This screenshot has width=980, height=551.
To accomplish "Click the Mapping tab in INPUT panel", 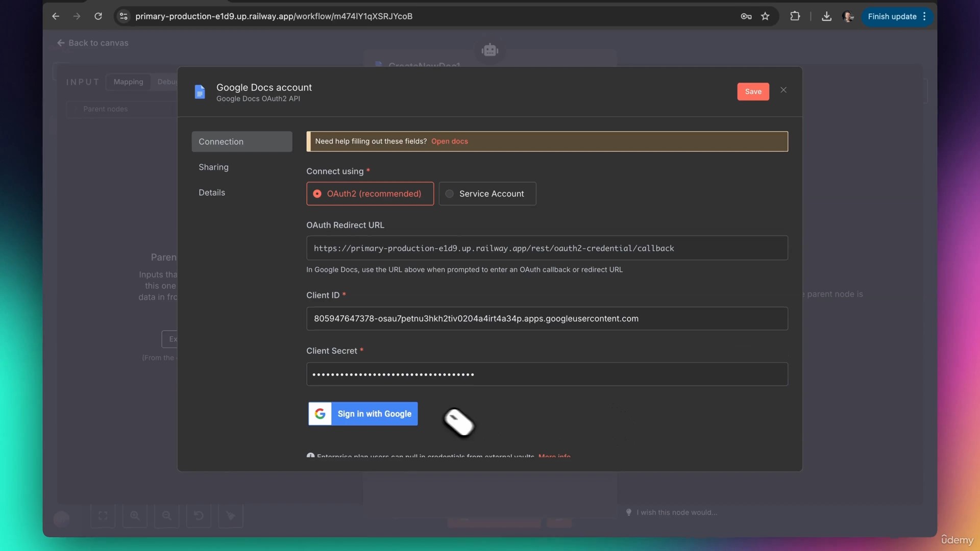I will tap(128, 82).
